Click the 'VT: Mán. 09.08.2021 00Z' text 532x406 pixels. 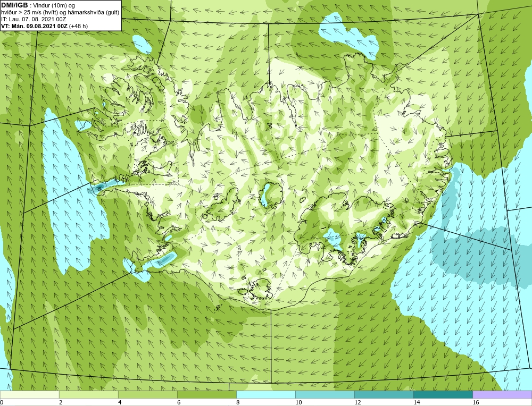tap(34, 26)
